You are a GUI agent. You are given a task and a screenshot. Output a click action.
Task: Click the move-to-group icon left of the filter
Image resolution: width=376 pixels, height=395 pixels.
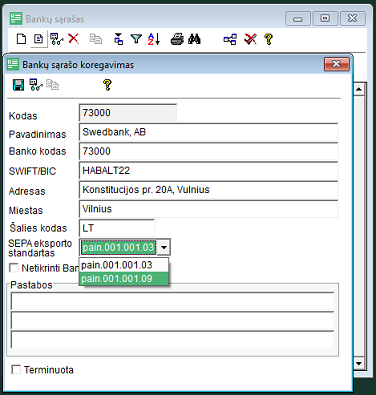click(119, 39)
